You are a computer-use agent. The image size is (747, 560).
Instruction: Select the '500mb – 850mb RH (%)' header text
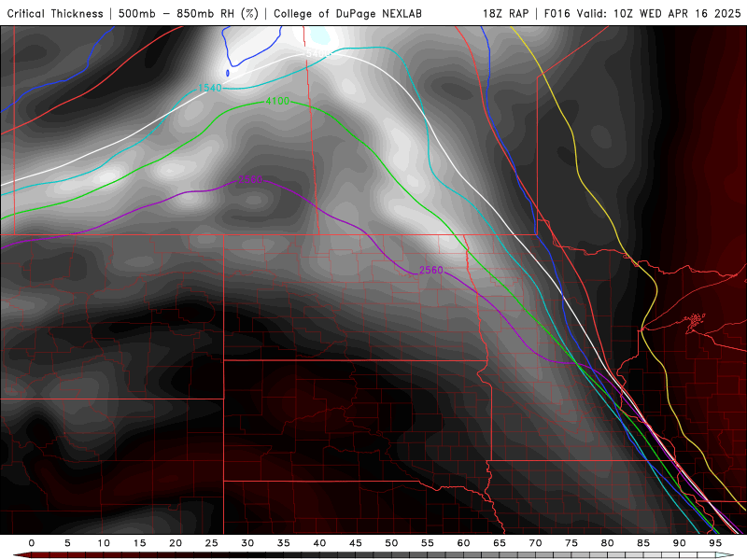pos(189,13)
